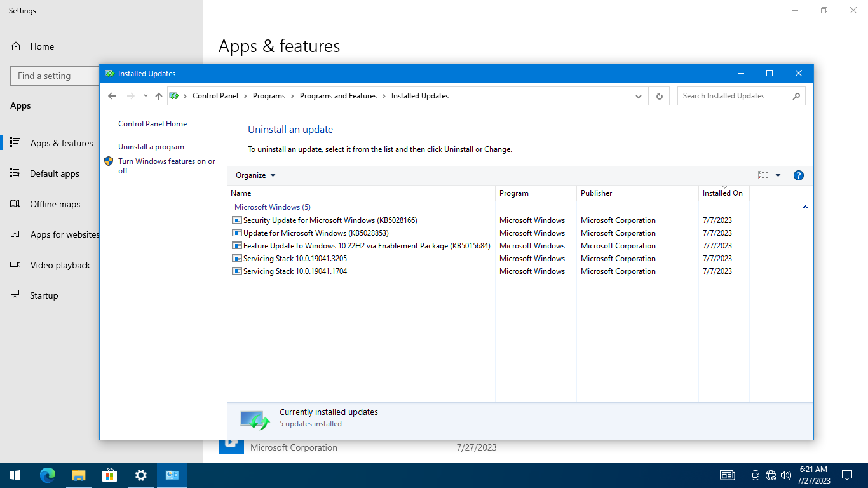Open the notification center icon
The height and width of the screenshot is (488, 868).
[847, 475]
